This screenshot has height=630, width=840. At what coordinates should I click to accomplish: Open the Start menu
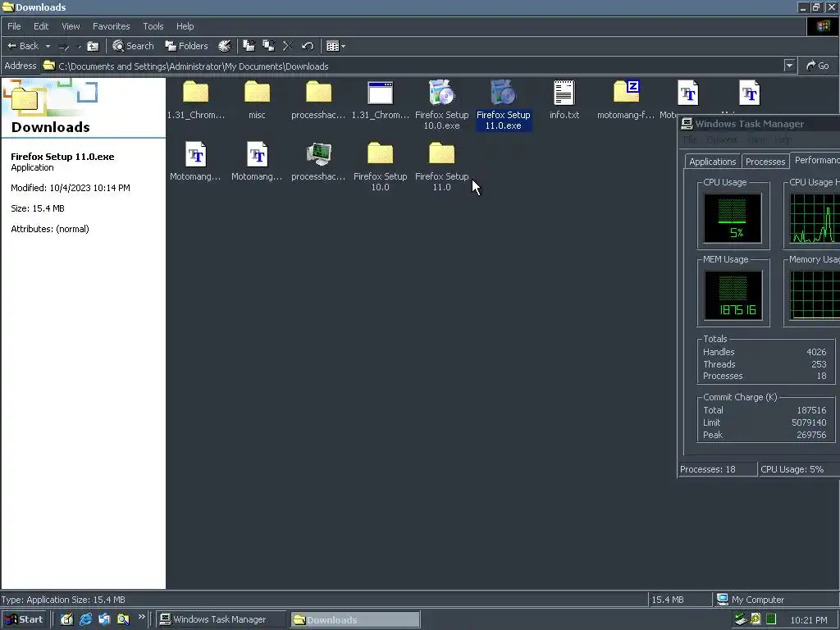pos(24,619)
